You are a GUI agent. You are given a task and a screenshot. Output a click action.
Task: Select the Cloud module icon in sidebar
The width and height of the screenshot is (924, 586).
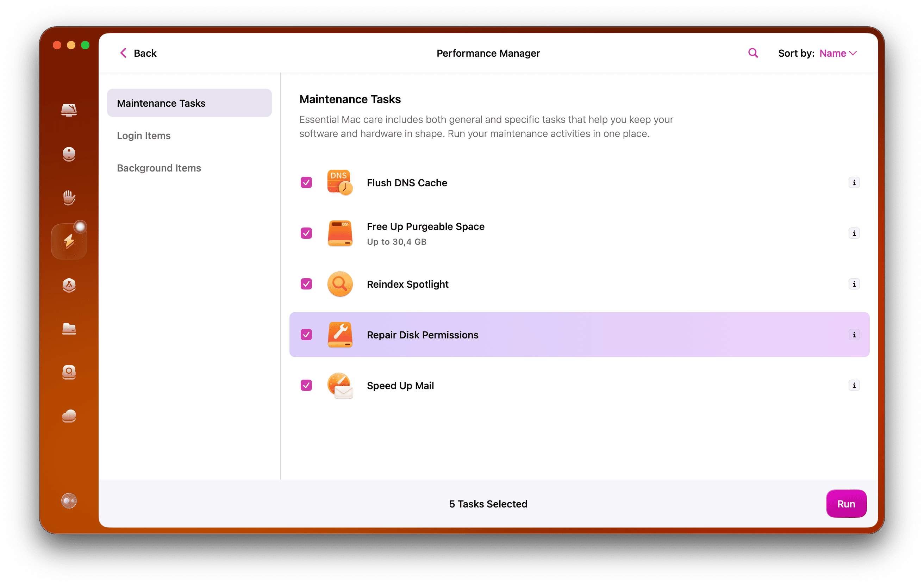tap(69, 416)
